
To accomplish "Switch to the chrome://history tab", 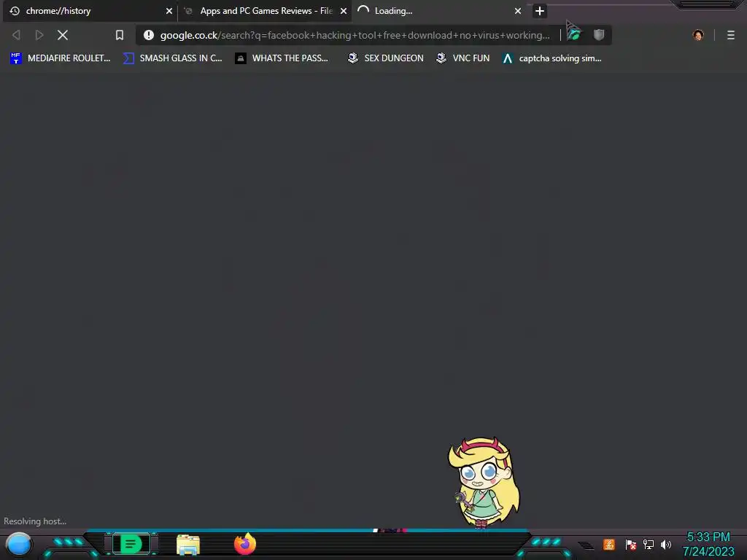I will 88,11.
